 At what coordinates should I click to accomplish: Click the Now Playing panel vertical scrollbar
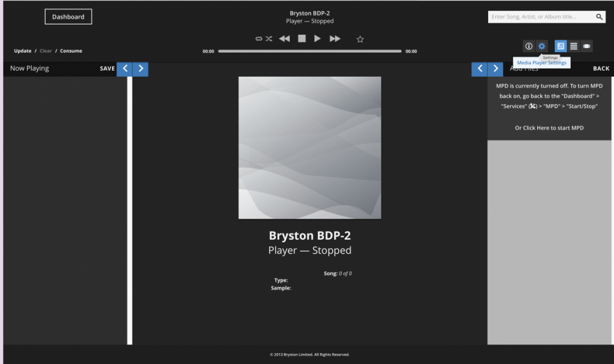(x=130, y=210)
